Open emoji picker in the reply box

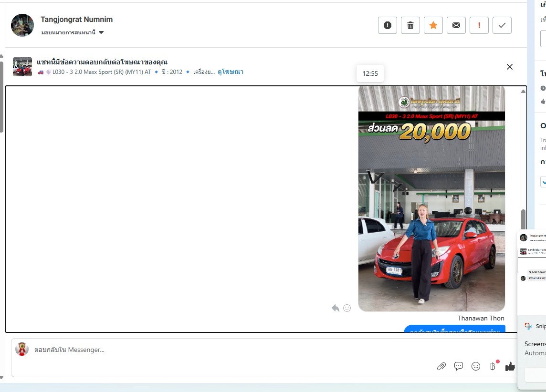point(476,366)
